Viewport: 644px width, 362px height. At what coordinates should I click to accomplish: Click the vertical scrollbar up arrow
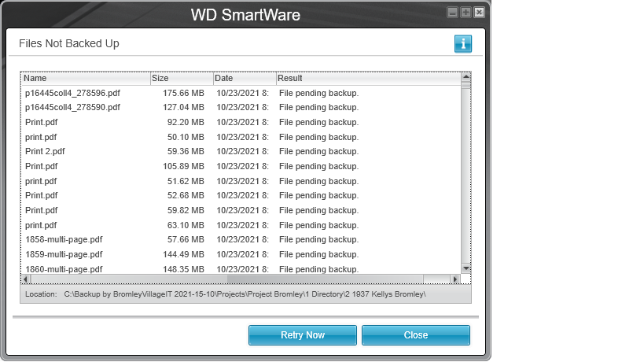point(466,76)
